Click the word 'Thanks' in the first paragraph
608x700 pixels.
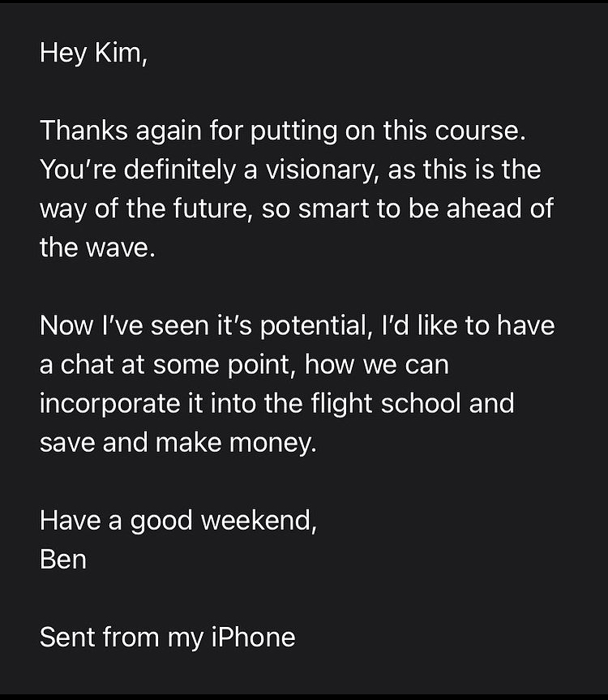83,131
